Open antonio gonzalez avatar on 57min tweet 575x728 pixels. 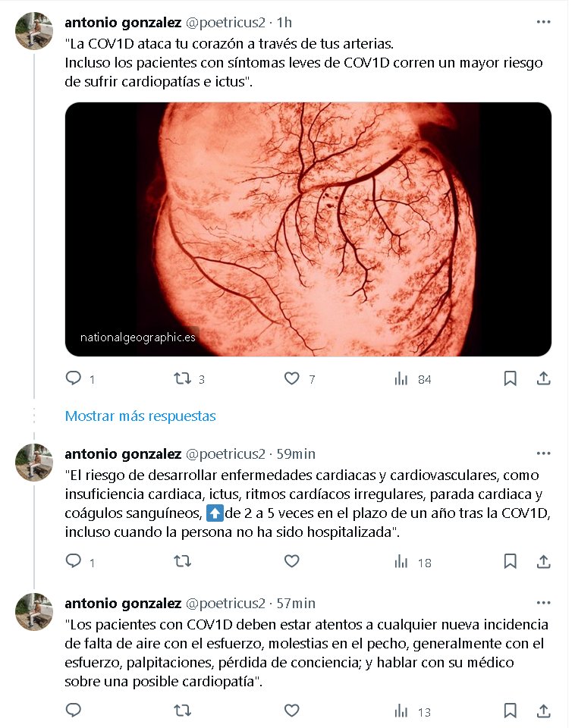pyautogui.click(x=34, y=612)
